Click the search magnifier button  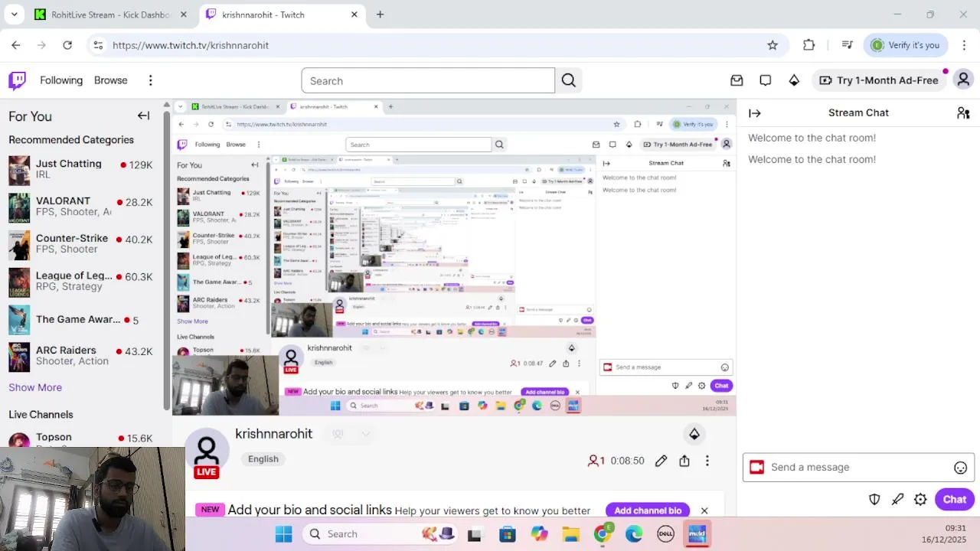568,80
